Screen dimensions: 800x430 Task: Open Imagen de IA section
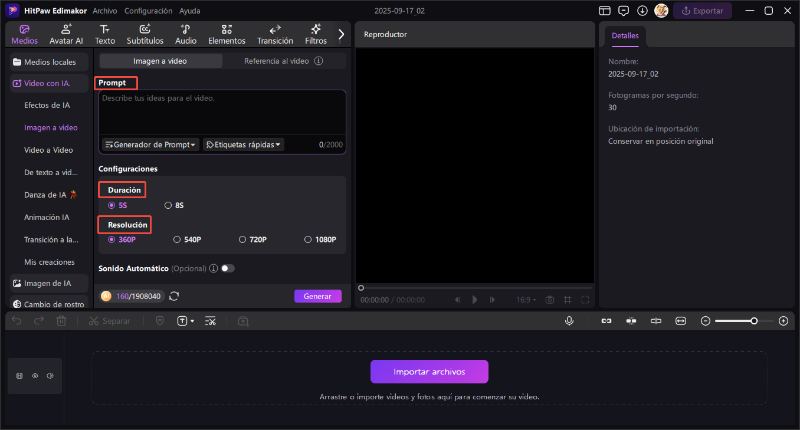[x=49, y=284]
